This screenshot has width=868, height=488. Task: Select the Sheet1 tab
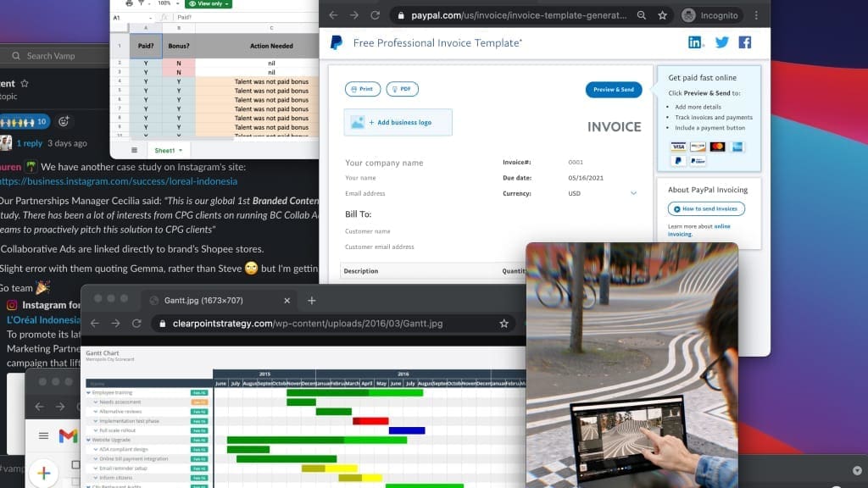(x=167, y=150)
